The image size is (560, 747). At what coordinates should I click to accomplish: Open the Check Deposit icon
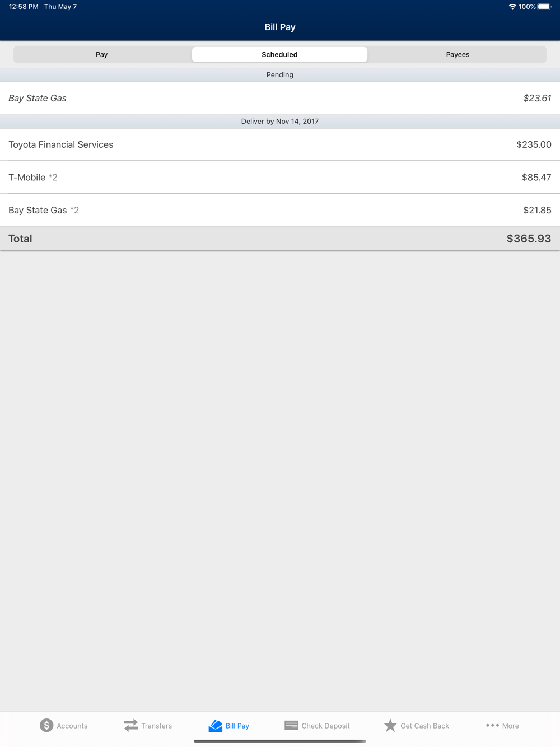point(291,725)
